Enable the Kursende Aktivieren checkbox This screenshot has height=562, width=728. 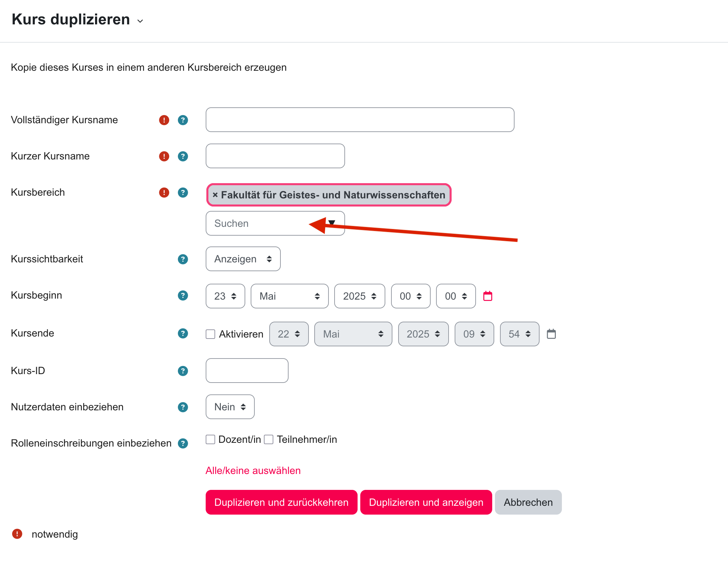coord(210,334)
